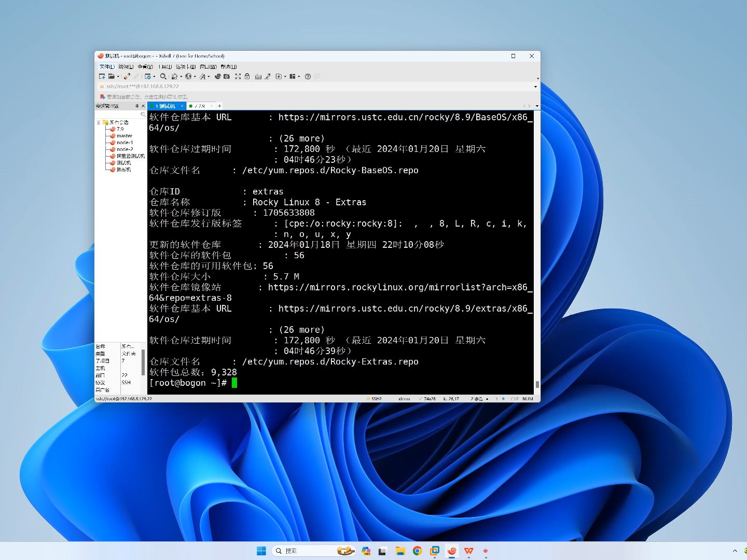Screen dimensions: 747x560
Task: Select the 7.9 session in tree
Action: (x=120, y=129)
